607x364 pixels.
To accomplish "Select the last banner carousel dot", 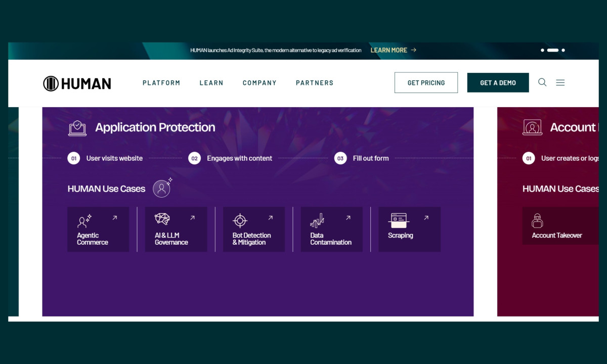I will pos(563,50).
